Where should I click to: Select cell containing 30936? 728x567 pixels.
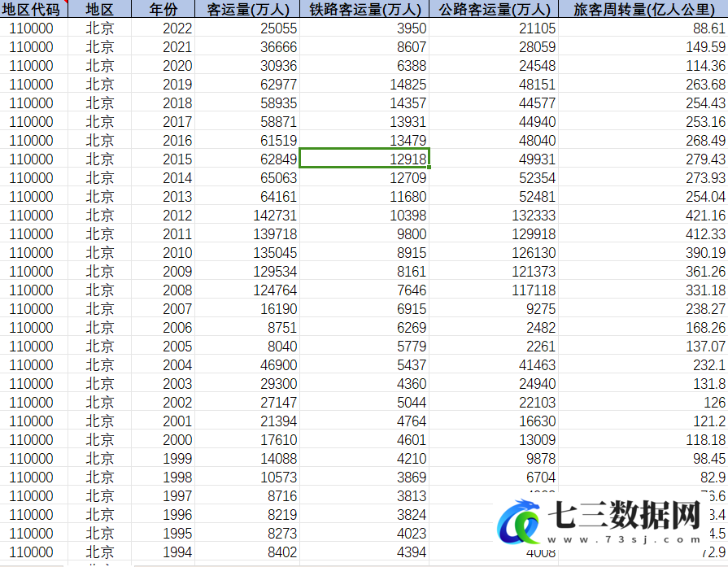click(x=247, y=65)
